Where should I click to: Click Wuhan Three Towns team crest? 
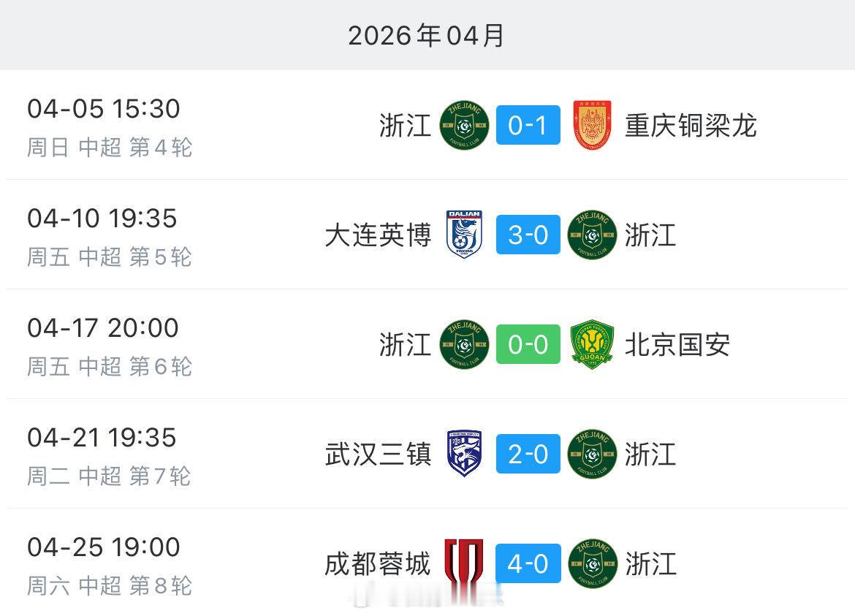pyautogui.click(x=464, y=455)
